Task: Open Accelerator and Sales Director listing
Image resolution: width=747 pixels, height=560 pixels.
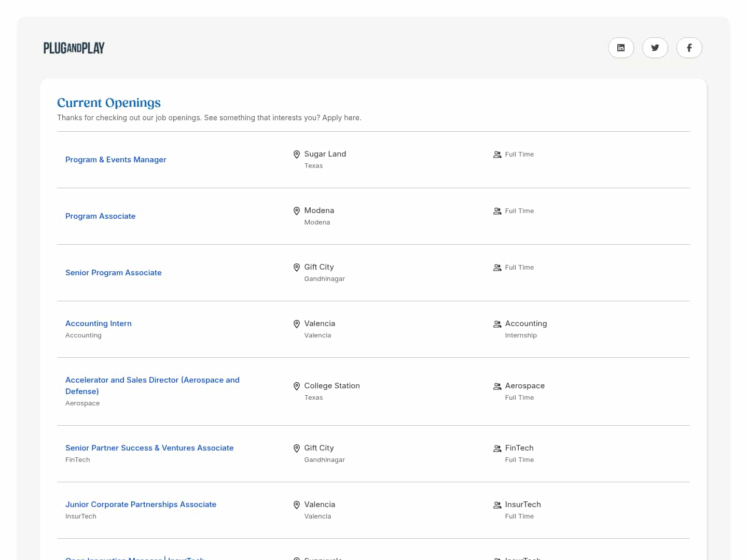Action: tap(152, 381)
